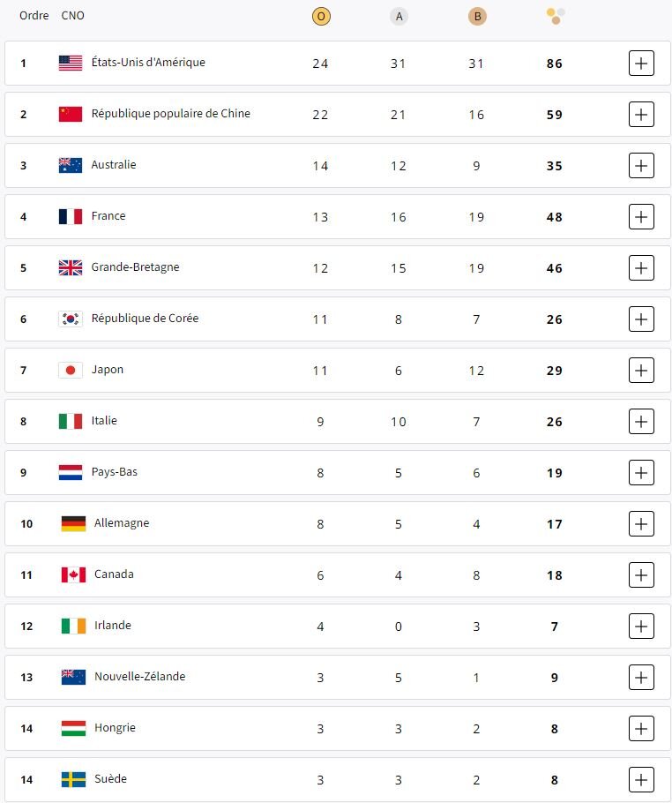
Task: Click Allemagne's total medal count 17
Action: click(x=554, y=524)
